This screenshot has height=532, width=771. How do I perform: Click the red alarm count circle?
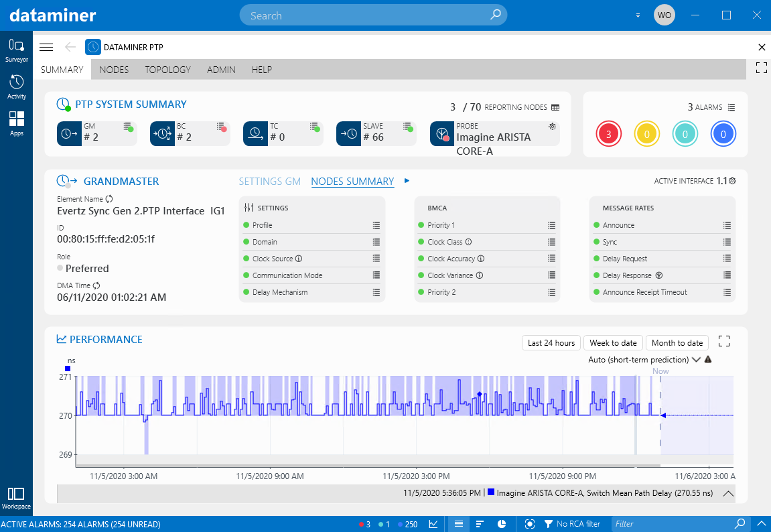click(x=608, y=133)
